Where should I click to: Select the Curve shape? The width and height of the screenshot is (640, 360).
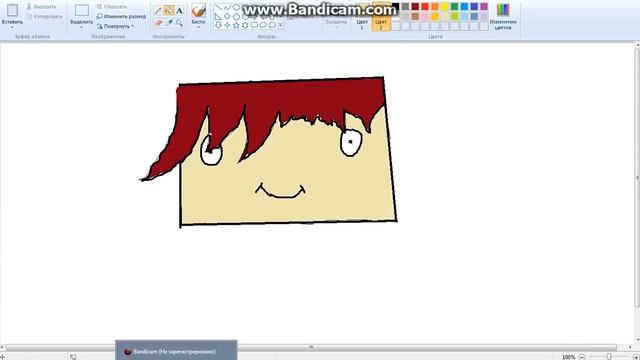227,7
